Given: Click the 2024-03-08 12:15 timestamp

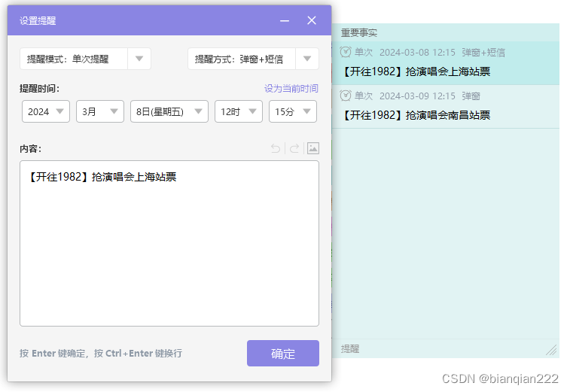Looking at the screenshot, I should pos(417,53).
